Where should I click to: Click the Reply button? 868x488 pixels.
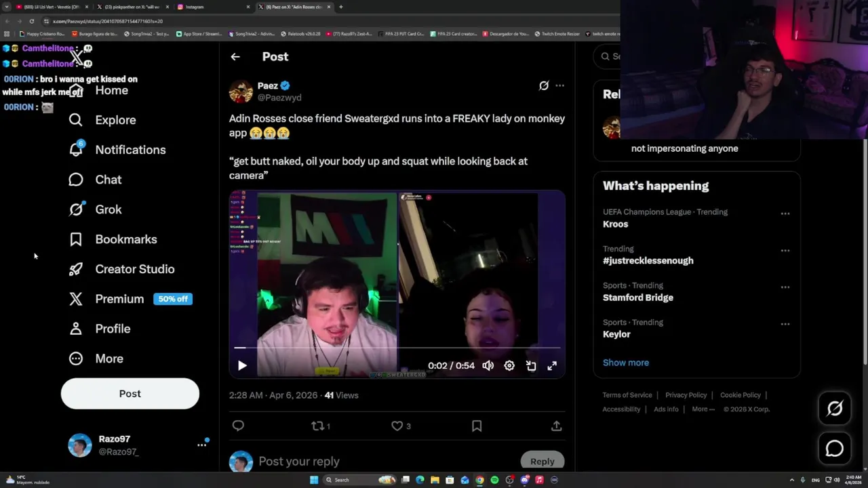tap(542, 461)
